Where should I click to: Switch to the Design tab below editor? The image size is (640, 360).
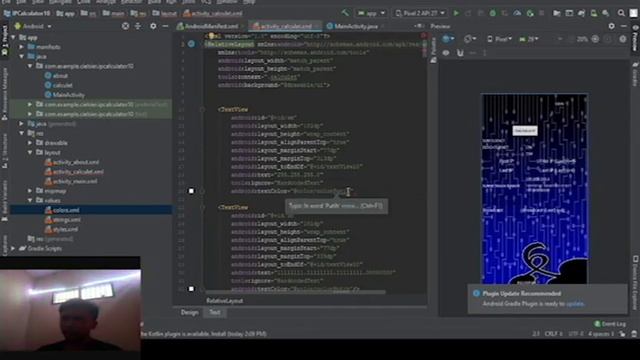pos(189,313)
